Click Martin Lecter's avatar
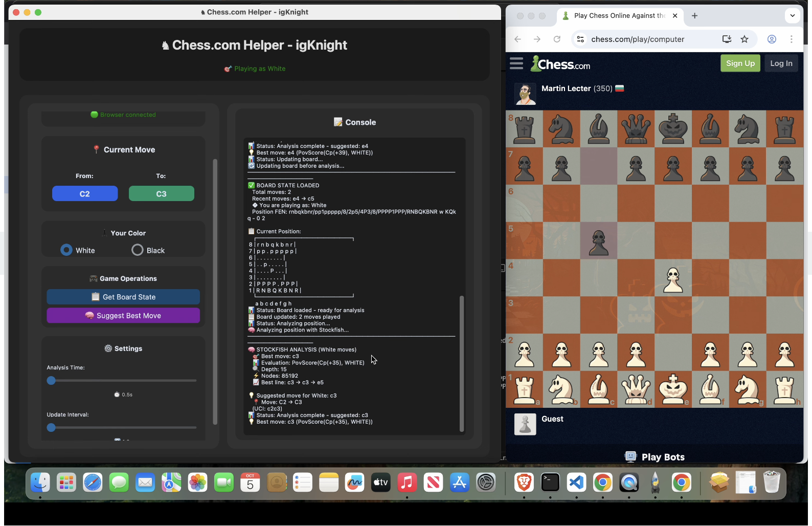 click(525, 94)
